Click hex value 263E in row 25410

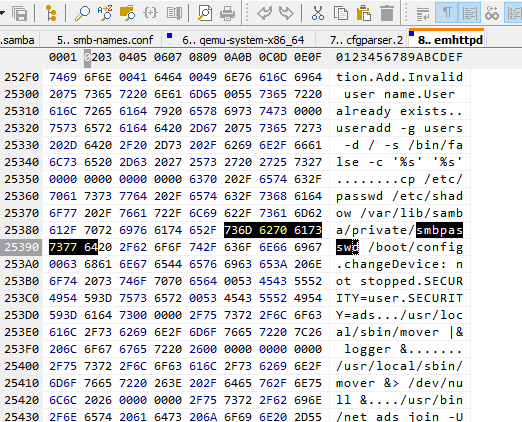168,383
